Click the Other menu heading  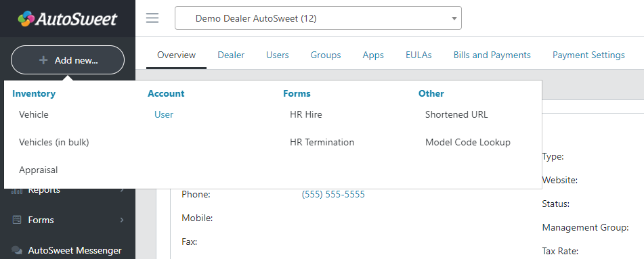[x=431, y=93]
